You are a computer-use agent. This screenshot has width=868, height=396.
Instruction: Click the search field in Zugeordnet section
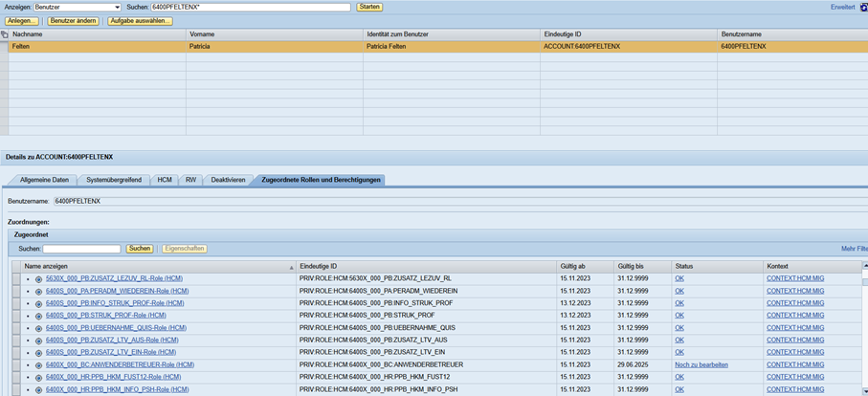[82, 249]
